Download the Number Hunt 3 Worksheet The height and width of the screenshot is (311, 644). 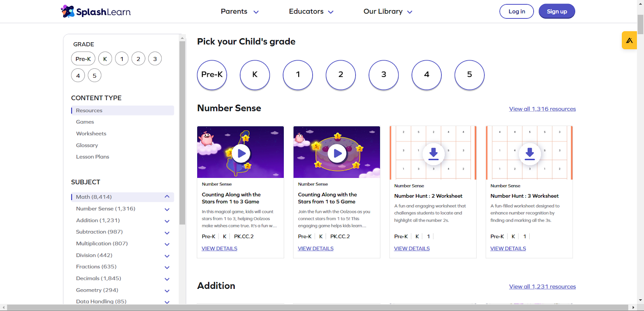click(529, 153)
